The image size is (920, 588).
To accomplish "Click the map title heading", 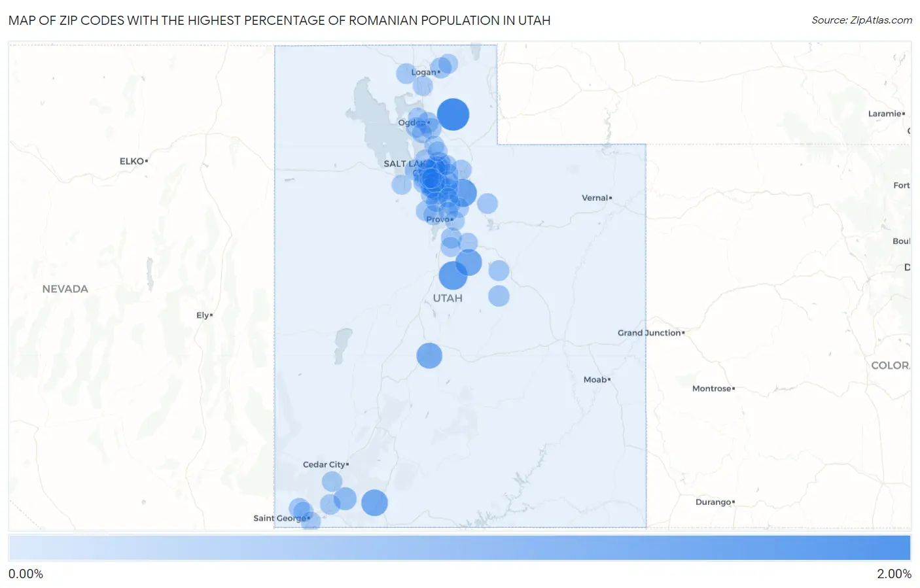I will pyautogui.click(x=279, y=20).
